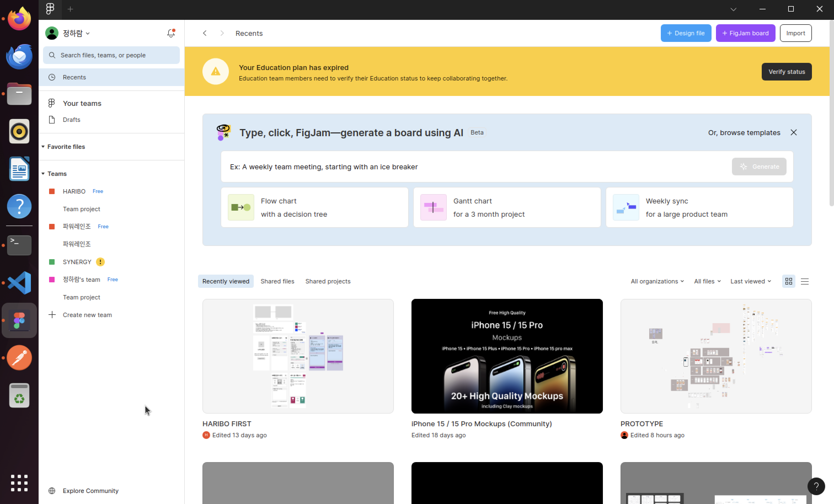The width and height of the screenshot is (834, 504).
Task: Collapse the Favorite files section
Action: pos(43,147)
